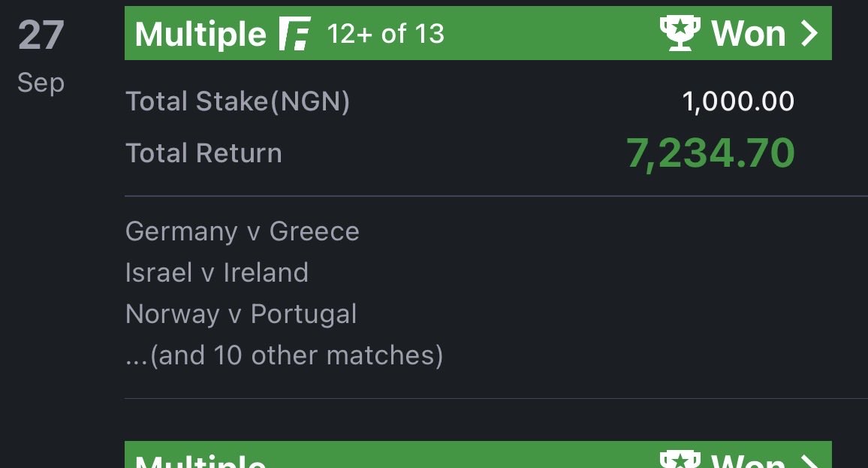Click the Total Stake(NGN) label
This screenshot has height=468, width=868.
(x=237, y=101)
